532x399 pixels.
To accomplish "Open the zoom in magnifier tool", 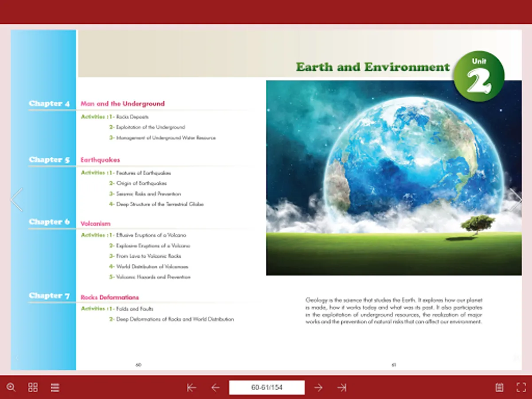I will (11, 387).
